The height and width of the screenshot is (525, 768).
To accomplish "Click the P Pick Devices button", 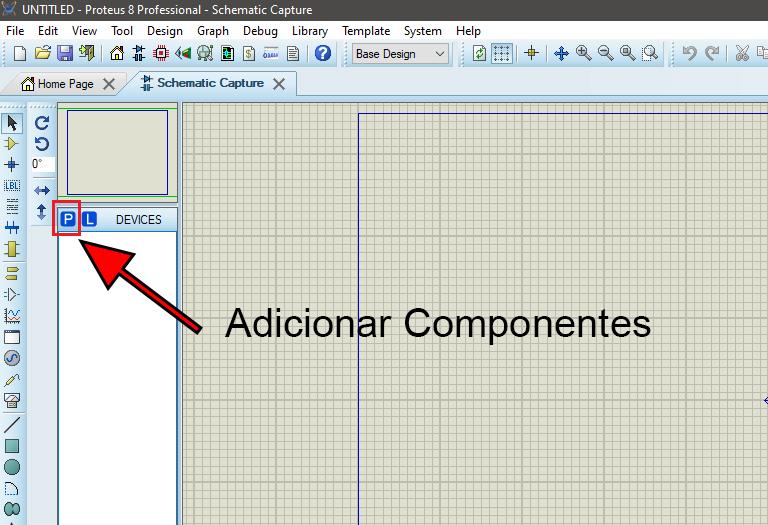I will tap(68, 219).
